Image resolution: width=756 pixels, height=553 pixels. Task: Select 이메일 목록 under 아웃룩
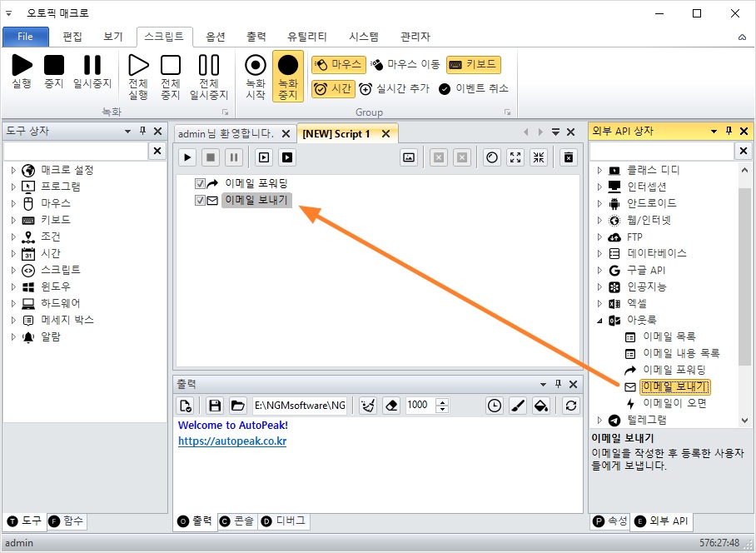pyautogui.click(x=669, y=337)
